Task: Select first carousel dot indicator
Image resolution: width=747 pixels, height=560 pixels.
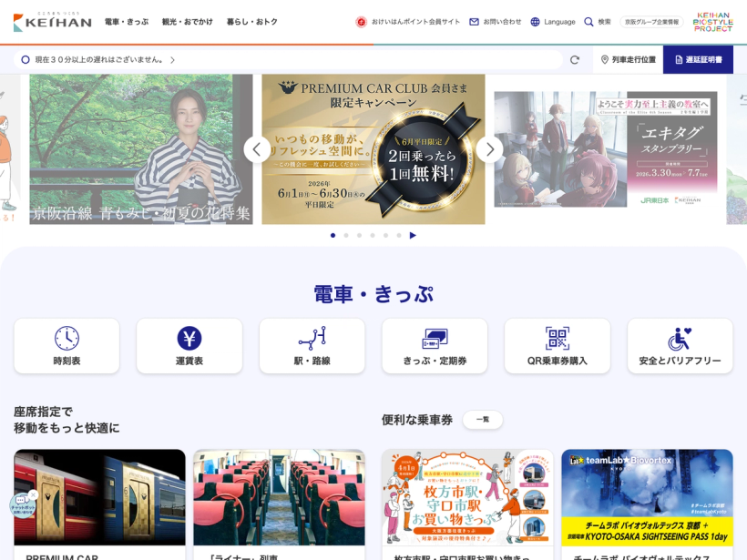Action: click(333, 235)
